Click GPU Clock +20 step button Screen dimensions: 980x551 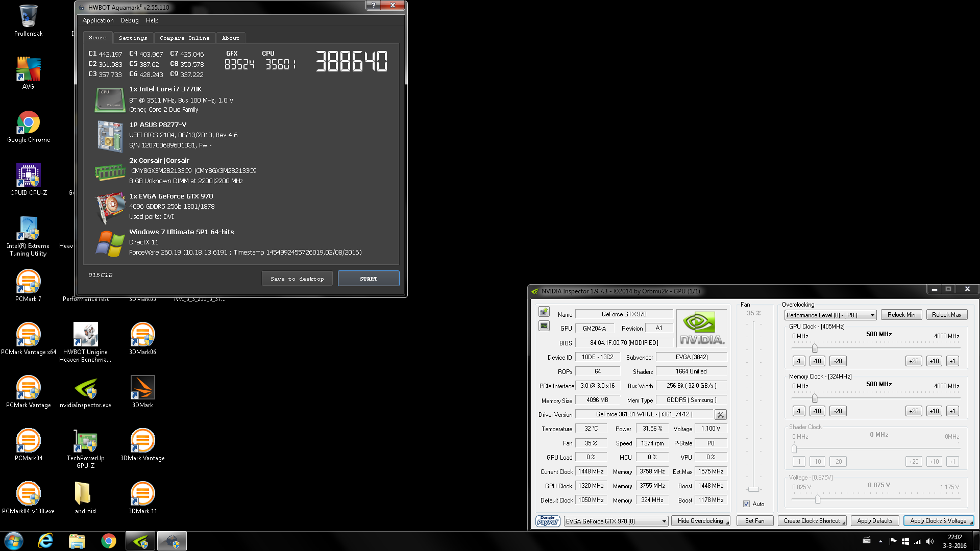[x=914, y=361]
